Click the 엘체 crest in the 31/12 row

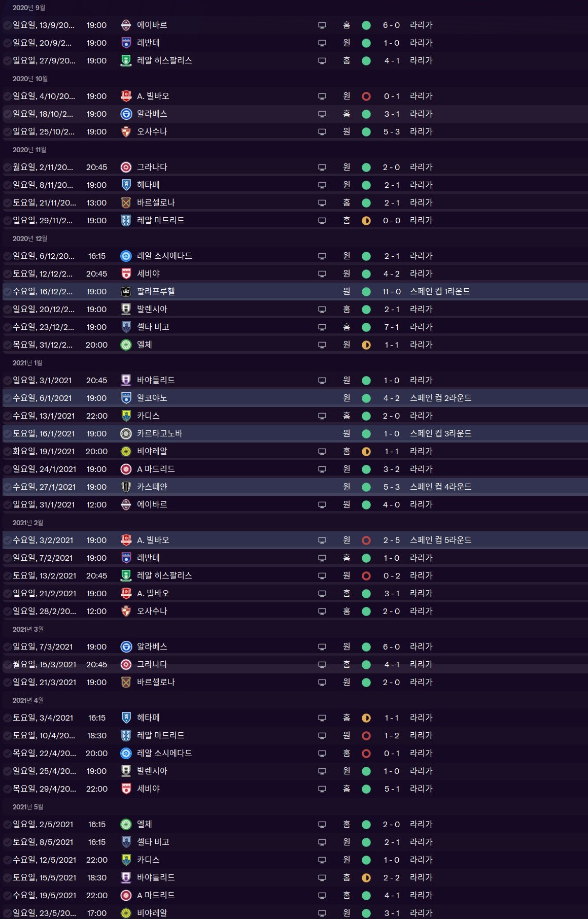pos(126,345)
